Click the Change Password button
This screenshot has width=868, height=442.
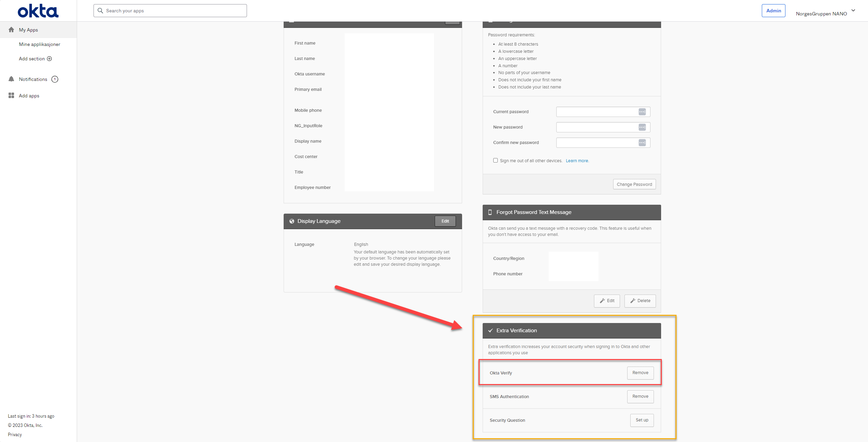tap(634, 184)
